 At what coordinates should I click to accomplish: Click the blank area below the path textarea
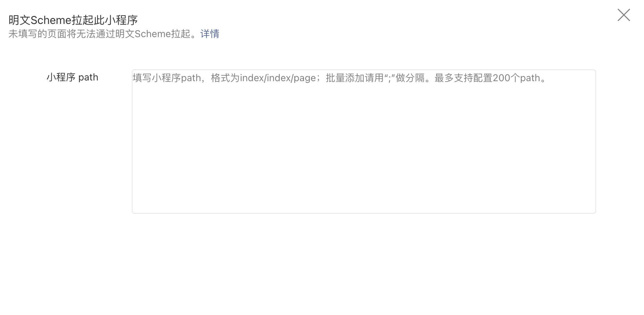364,264
